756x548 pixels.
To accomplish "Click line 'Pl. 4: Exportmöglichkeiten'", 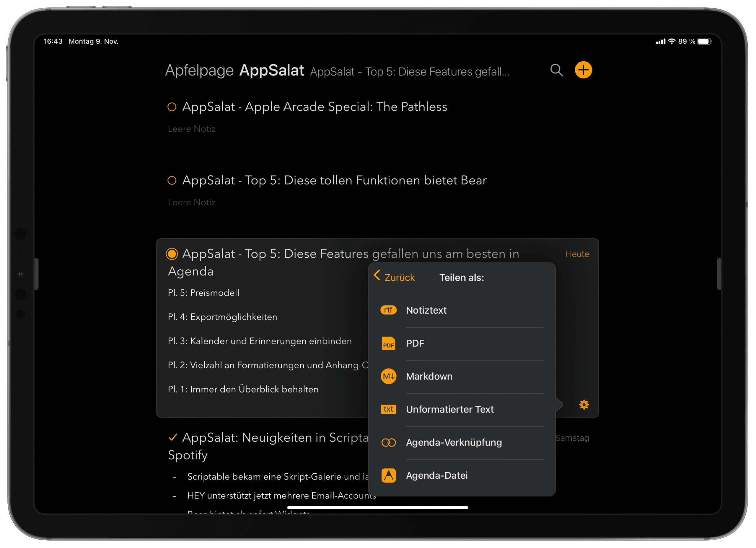I will (222, 317).
